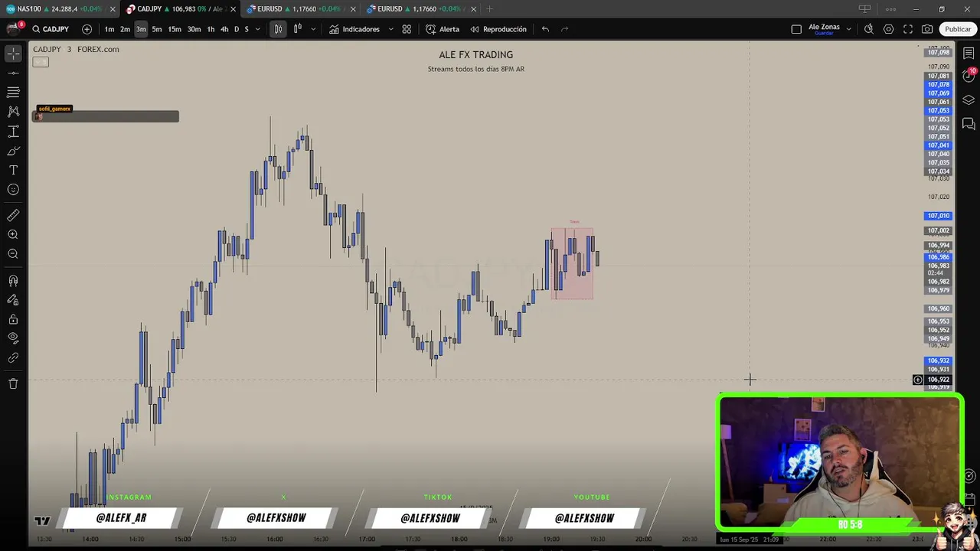The width and height of the screenshot is (980, 551).
Task: Select the active 3m timeframe
Action: [x=141, y=29]
